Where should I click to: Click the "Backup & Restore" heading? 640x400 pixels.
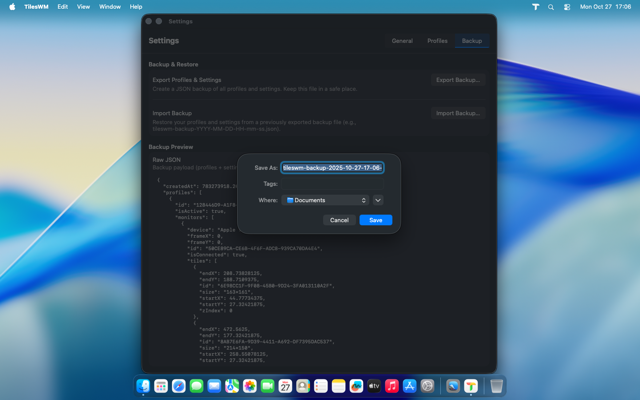pyautogui.click(x=173, y=64)
